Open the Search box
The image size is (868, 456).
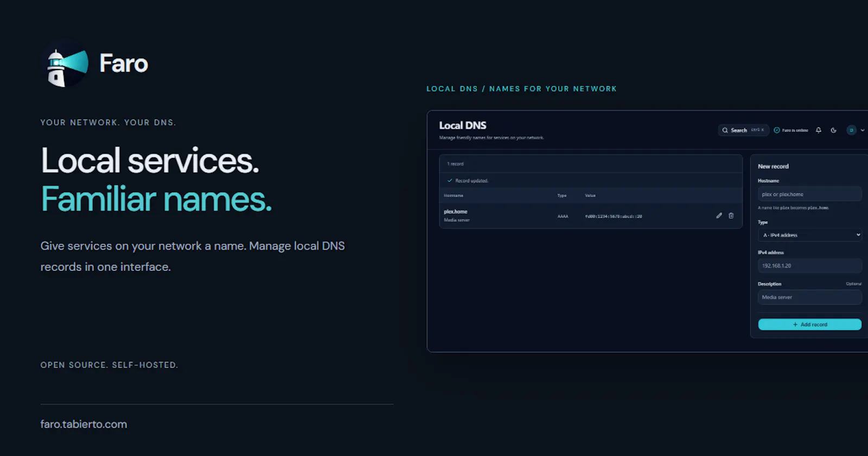743,130
